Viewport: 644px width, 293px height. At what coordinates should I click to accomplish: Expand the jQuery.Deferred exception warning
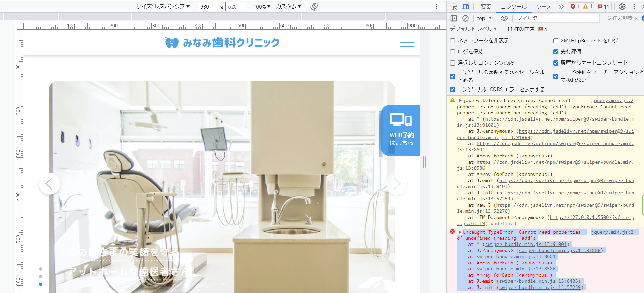tap(460, 100)
